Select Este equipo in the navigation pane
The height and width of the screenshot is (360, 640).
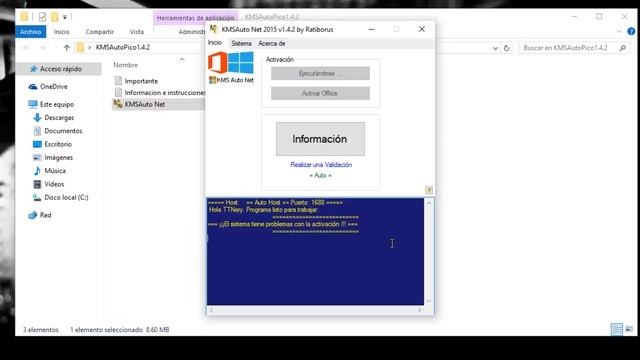tap(57, 104)
